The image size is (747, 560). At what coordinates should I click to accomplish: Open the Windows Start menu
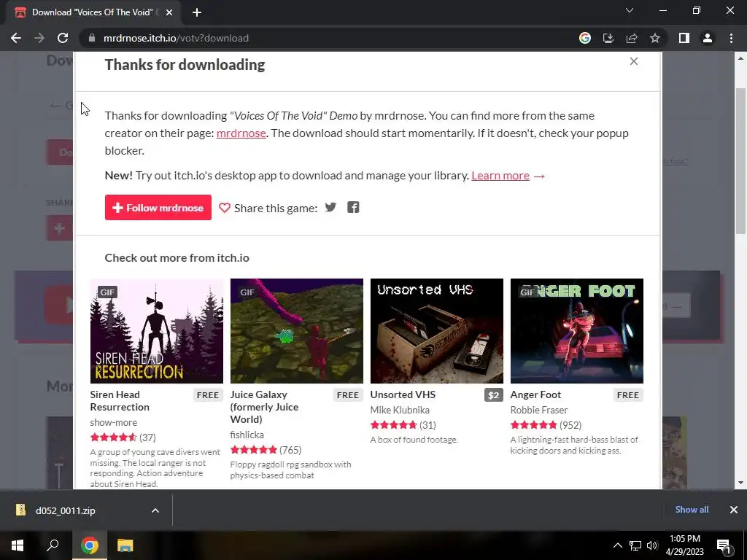[x=18, y=545]
